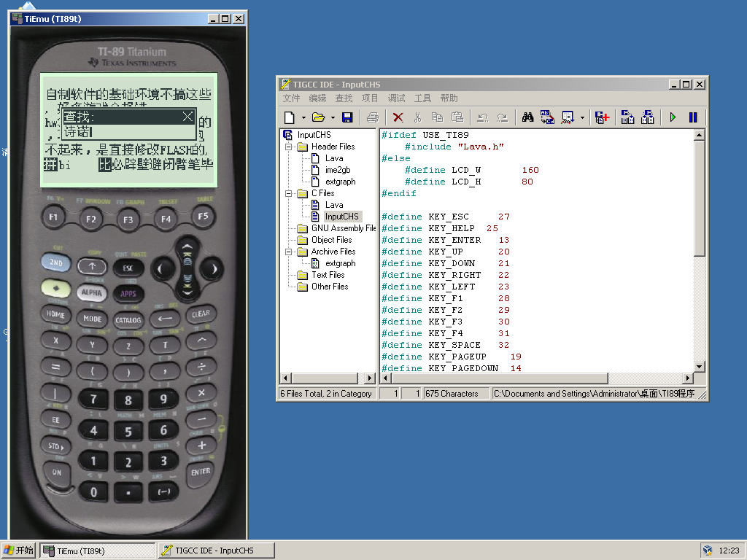Click the Copy toolbar icon
The width and height of the screenshot is (747, 560).
click(x=437, y=117)
